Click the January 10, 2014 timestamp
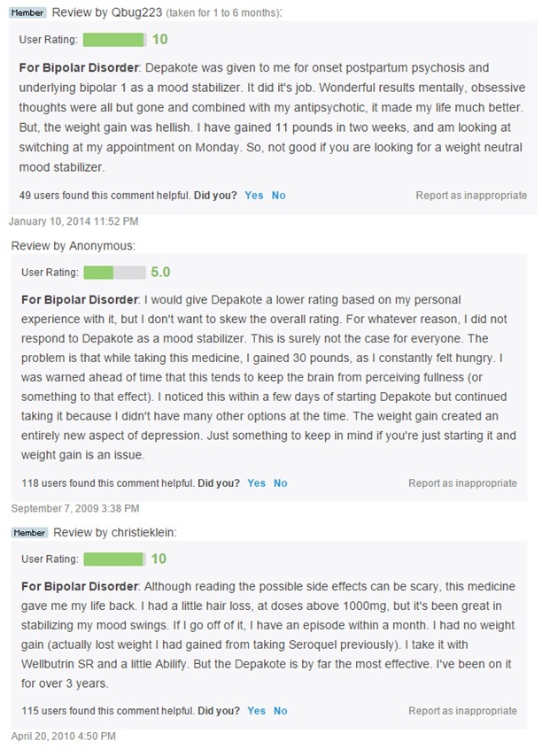542x756 pixels. [x=74, y=221]
